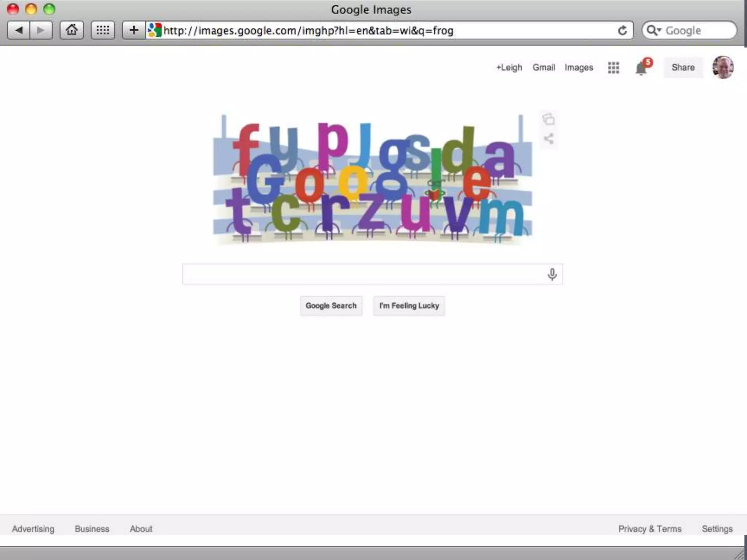The width and height of the screenshot is (747, 560).
Task: Open the notifications bell icon
Action: pos(641,69)
